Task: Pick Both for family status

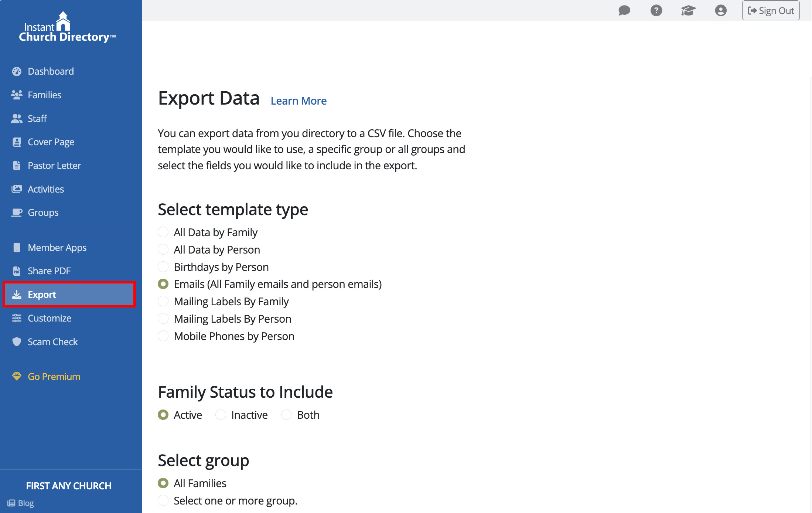Action: (286, 415)
